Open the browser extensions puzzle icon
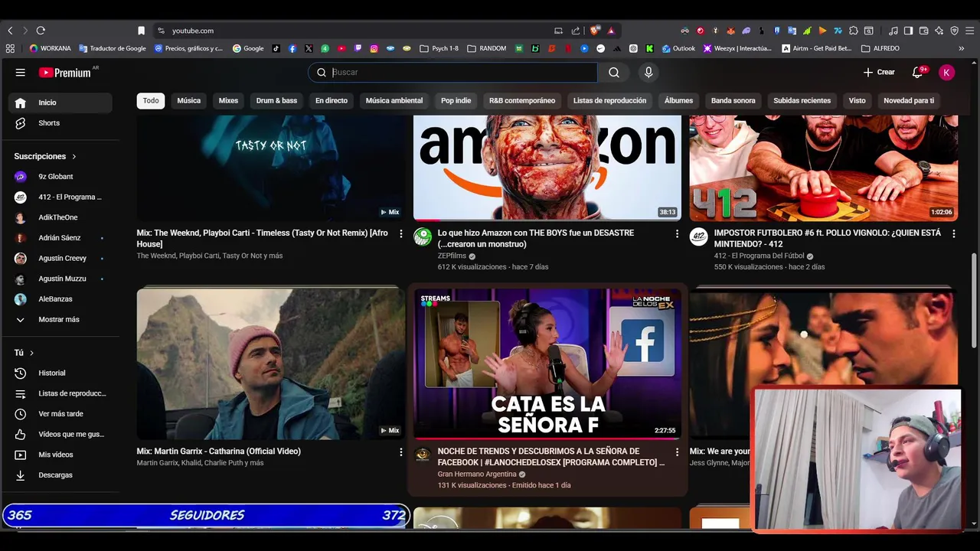980x551 pixels. pos(854,31)
